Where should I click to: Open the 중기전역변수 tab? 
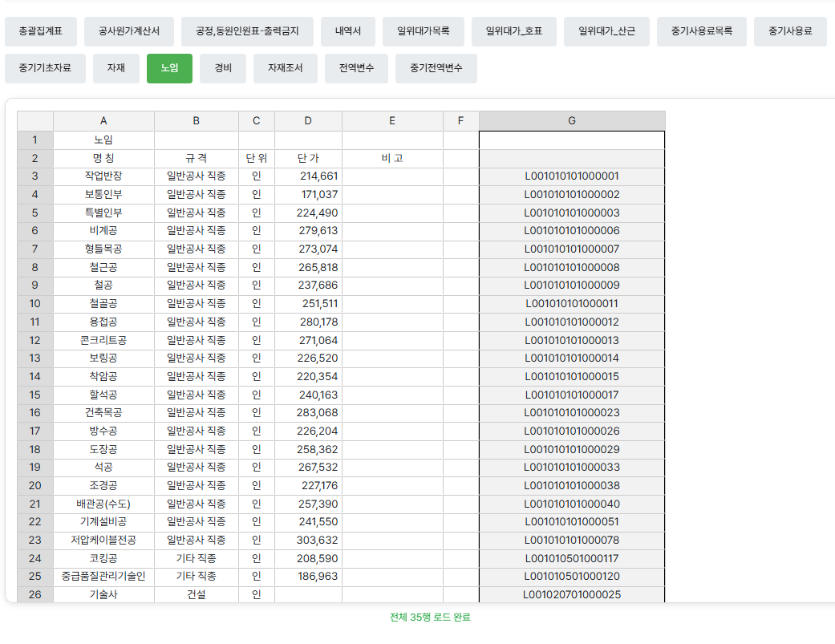[436, 68]
